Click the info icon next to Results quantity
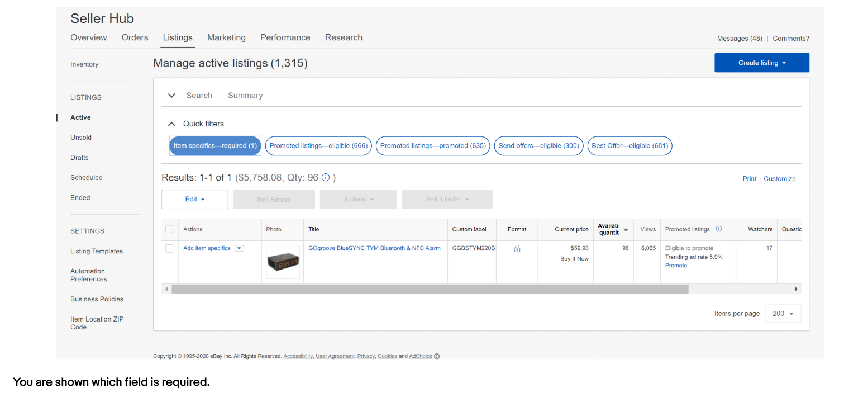The width and height of the screenshot is (868, 397). pos(326,178)
